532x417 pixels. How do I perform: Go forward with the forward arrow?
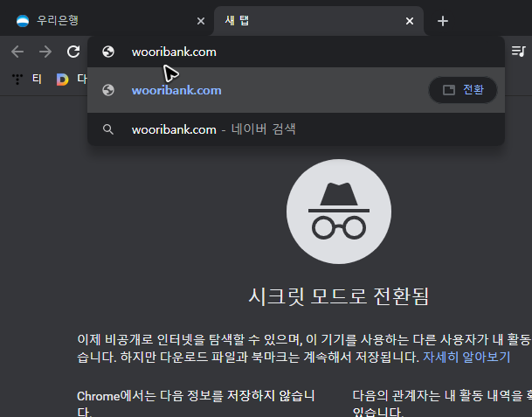[45, 52]
